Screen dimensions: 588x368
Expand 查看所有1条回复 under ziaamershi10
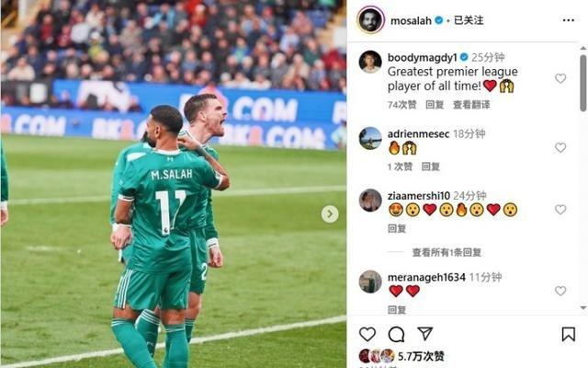(447, 252)
